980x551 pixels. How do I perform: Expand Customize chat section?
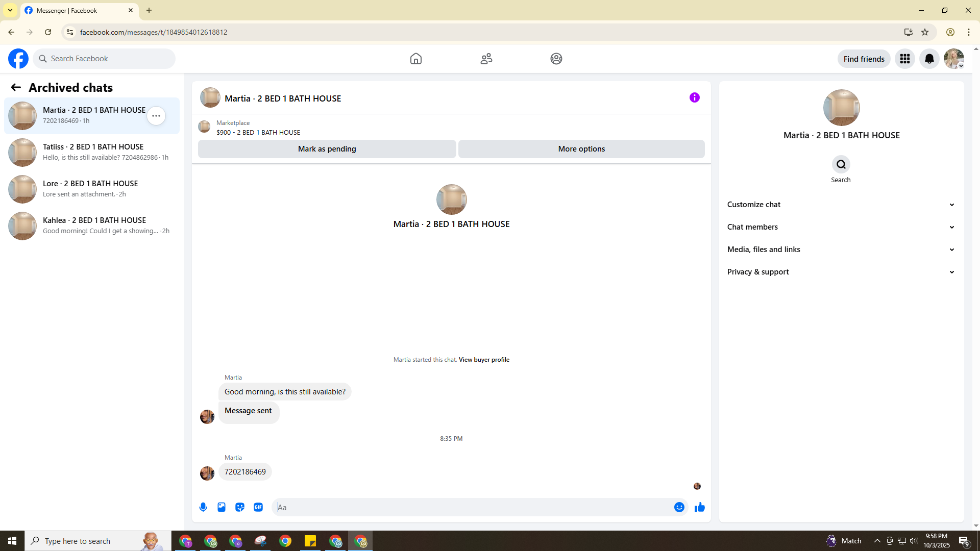coord(841,205)
